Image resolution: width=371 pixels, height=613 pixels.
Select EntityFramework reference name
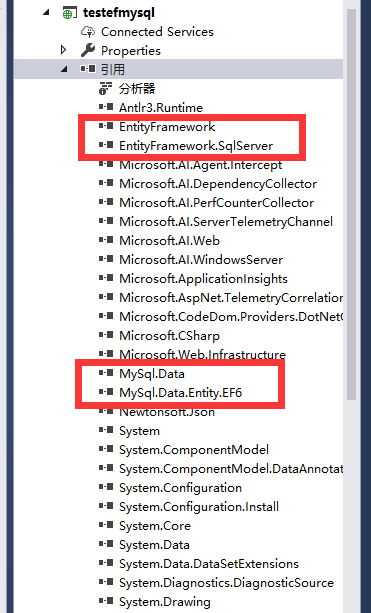pyautogui.click(x=167, y=127)
